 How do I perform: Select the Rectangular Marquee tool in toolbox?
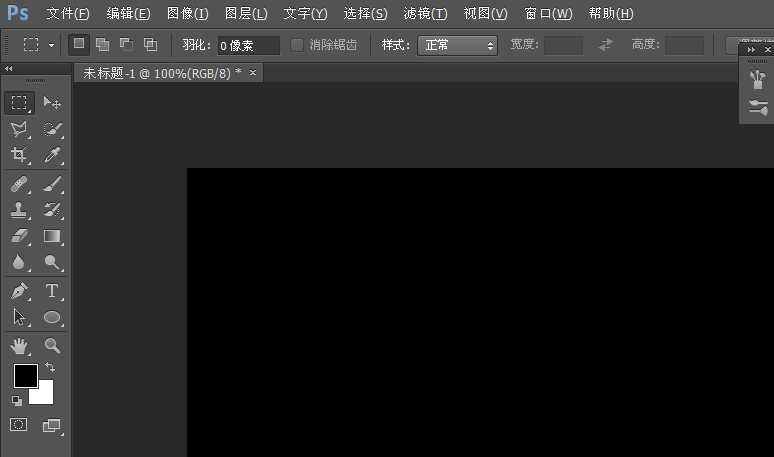click(x=19, y=103)
